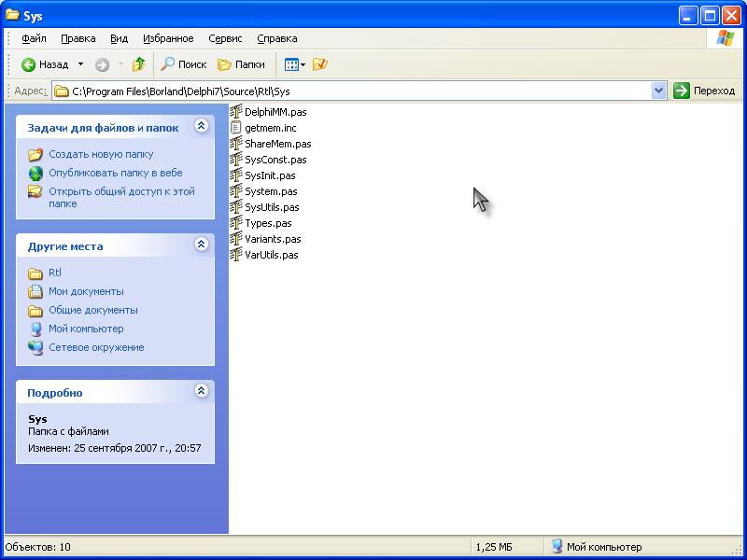The image size is (747, 560).
Task: Collapse the 'Другие места' panel
Action: (x=202, y=245)
